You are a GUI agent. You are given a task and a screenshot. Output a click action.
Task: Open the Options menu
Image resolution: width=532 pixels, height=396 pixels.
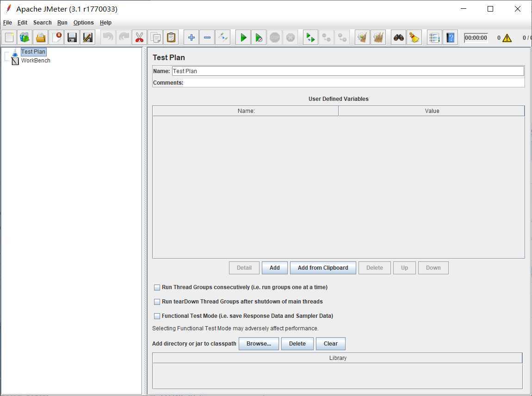(x=83, y=23)
